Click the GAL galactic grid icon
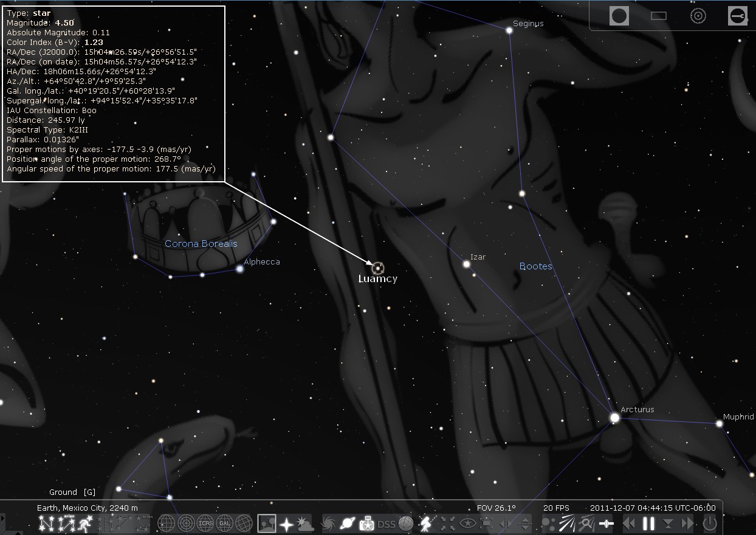This screenshot has height=535, width=756. coord(224,523)
